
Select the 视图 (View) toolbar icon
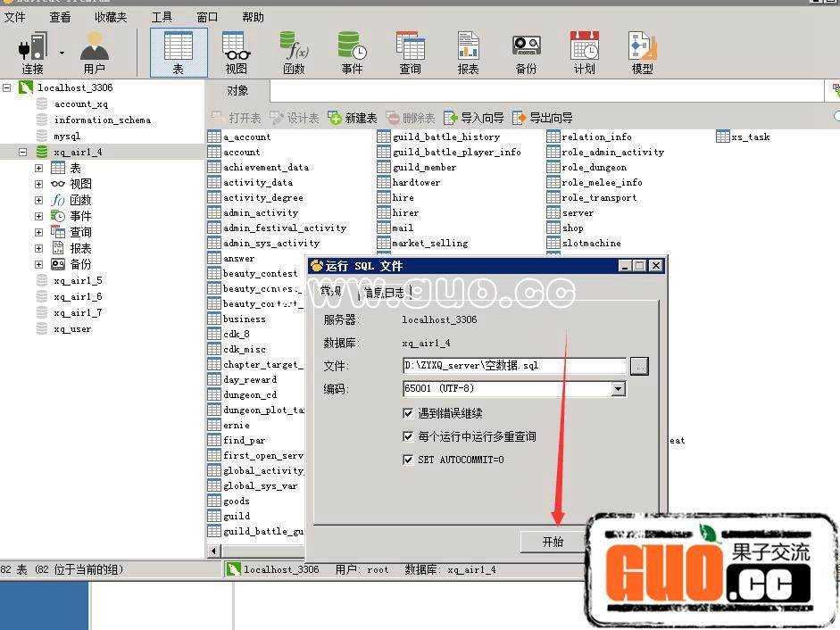[237, 52]
